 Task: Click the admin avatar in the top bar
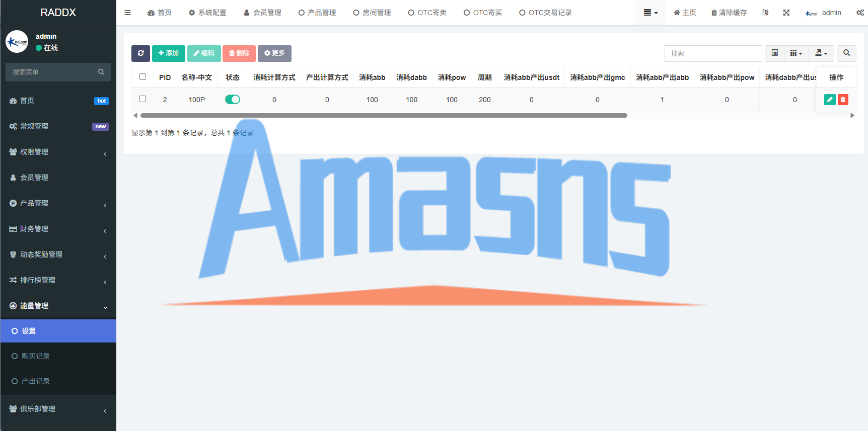811,13
